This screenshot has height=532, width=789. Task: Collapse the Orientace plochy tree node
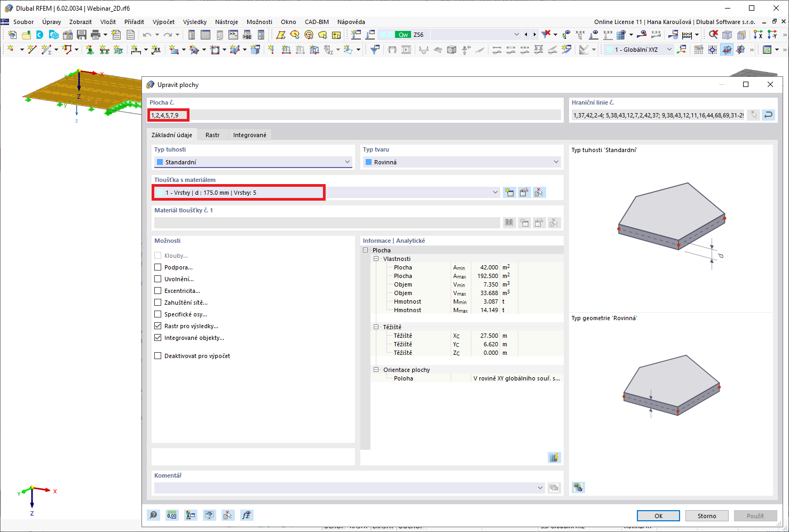[x=376, y=370]
